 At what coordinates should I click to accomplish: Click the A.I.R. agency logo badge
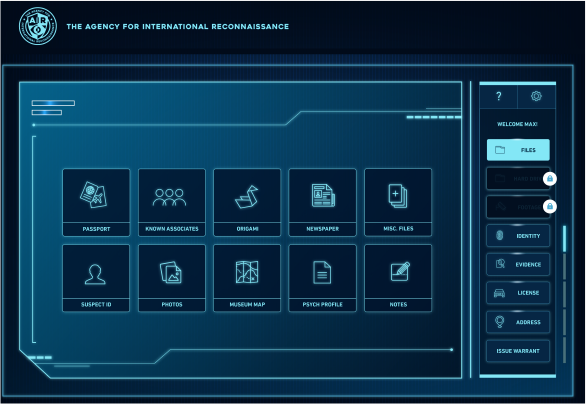[38, 26]
